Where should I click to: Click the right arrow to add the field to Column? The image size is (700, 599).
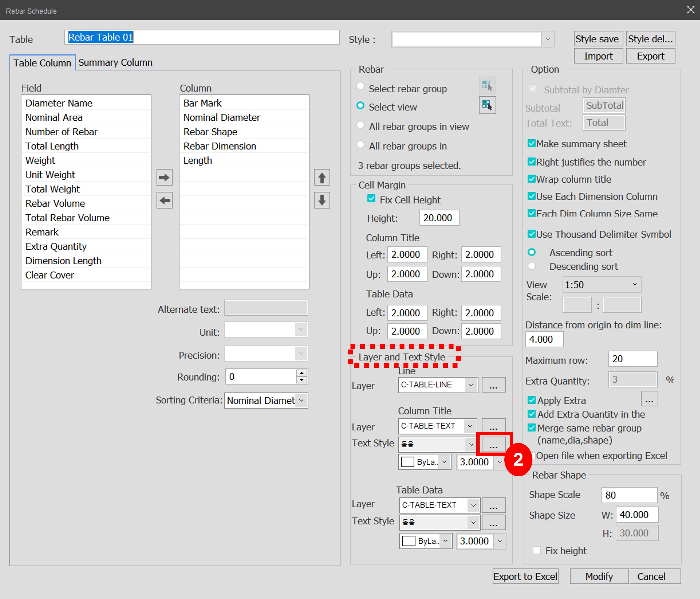(164, 177)
